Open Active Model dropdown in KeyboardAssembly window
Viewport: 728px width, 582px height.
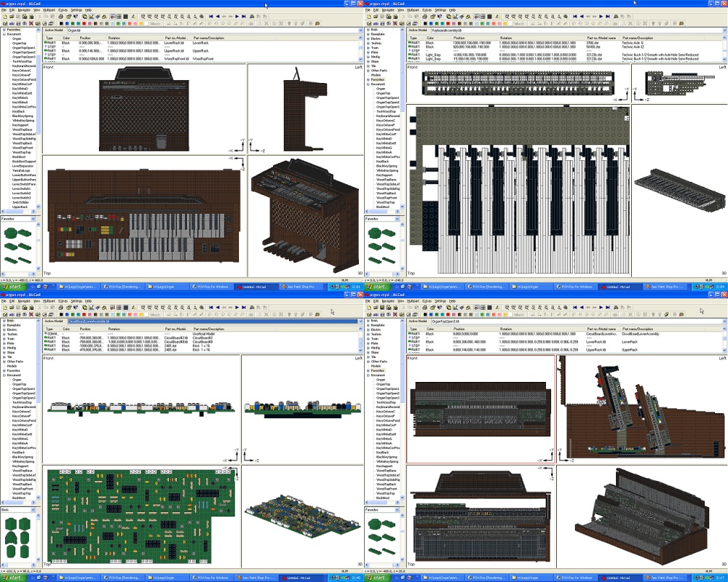pyautogui.click(x=724, y=30)
